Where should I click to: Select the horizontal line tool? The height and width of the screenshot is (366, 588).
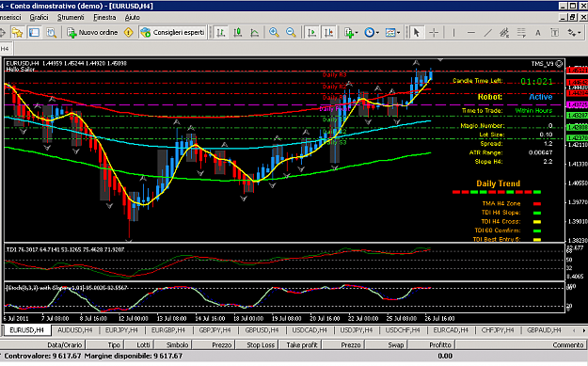(471, 33)
